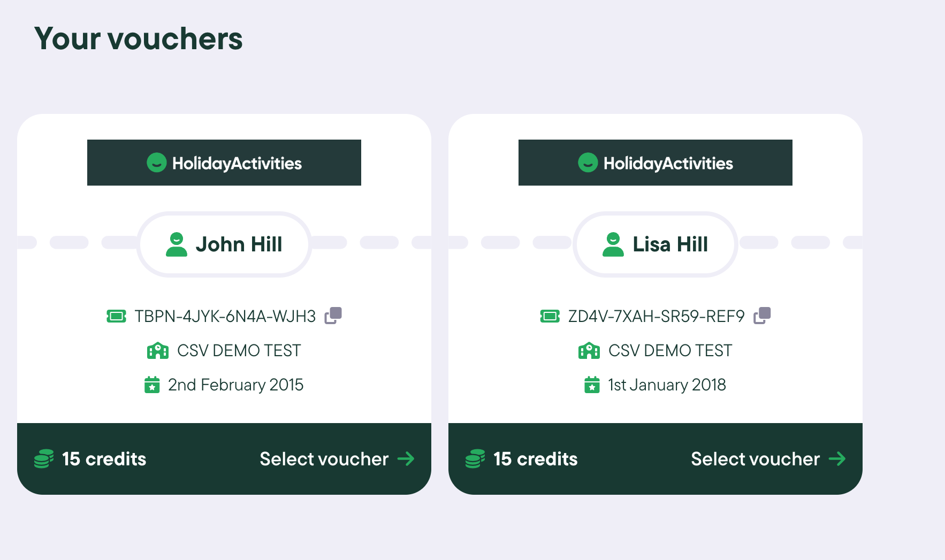The image size is (945, 560).
Task: Select voucher for John Hill
Action: [x=337, y=459]
